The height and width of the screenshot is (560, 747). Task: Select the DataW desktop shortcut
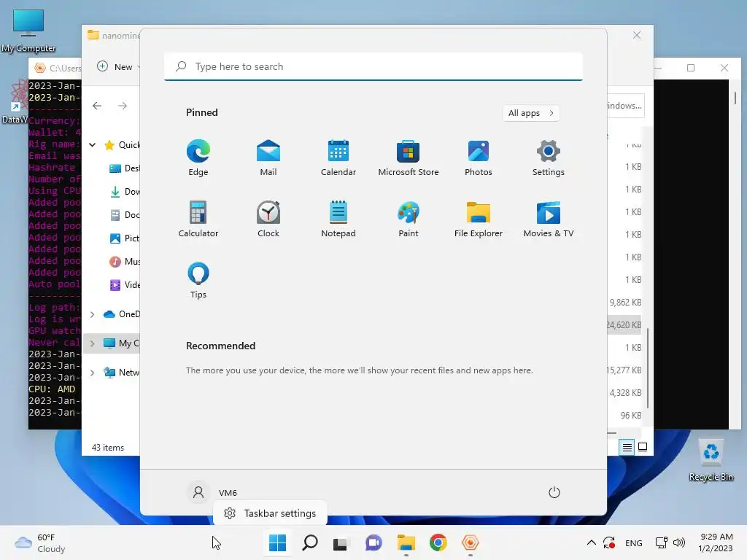coord(15,102)
